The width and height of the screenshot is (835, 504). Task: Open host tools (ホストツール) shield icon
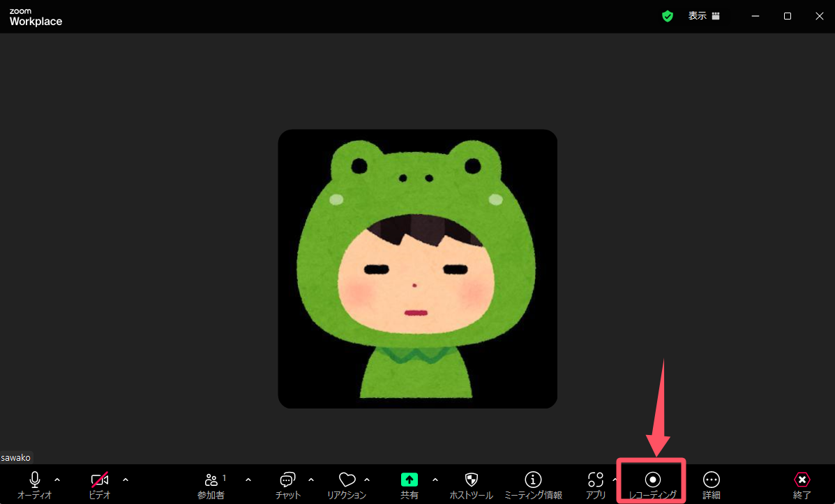tap(471, 484)
